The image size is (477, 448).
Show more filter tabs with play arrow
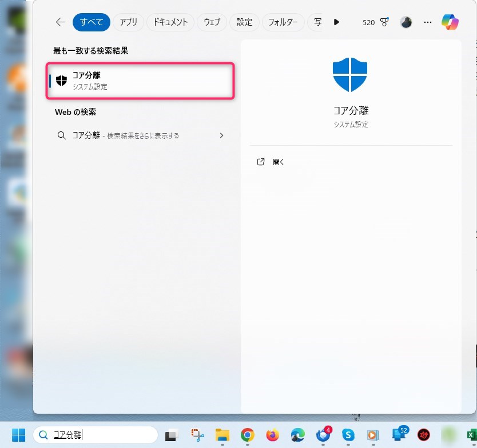tap(336, 22)
